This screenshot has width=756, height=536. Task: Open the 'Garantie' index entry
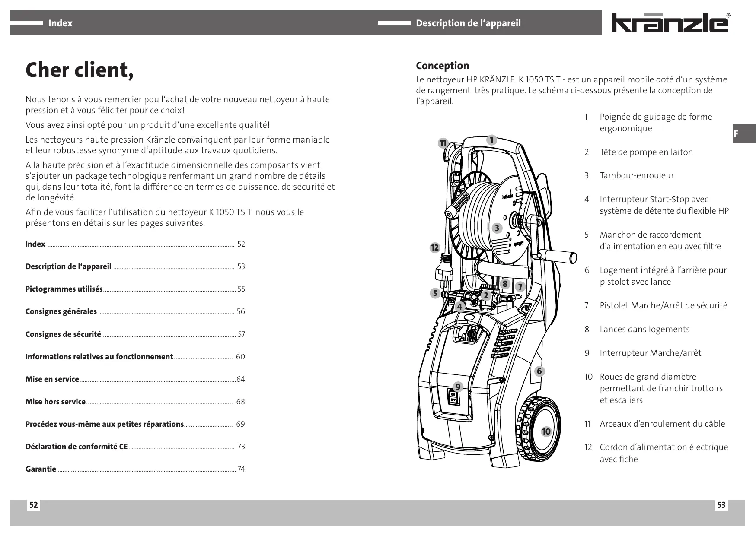click(41, 469)
